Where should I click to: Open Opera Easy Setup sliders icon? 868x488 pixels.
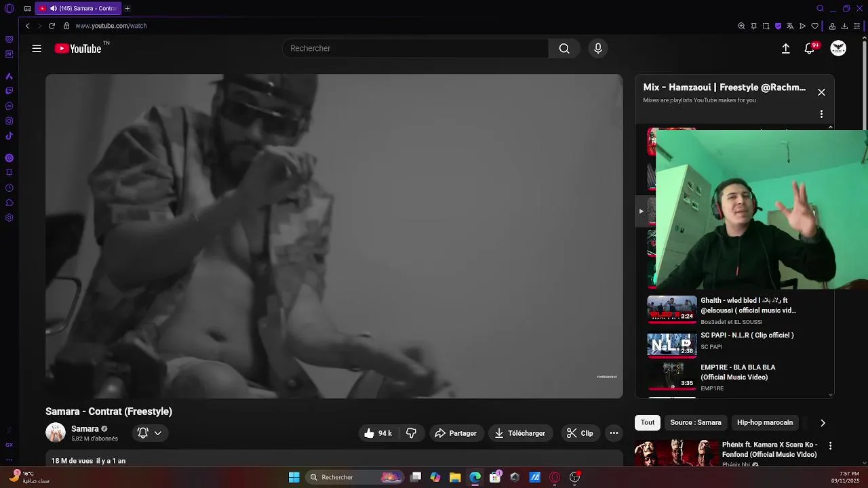(856, 26)
